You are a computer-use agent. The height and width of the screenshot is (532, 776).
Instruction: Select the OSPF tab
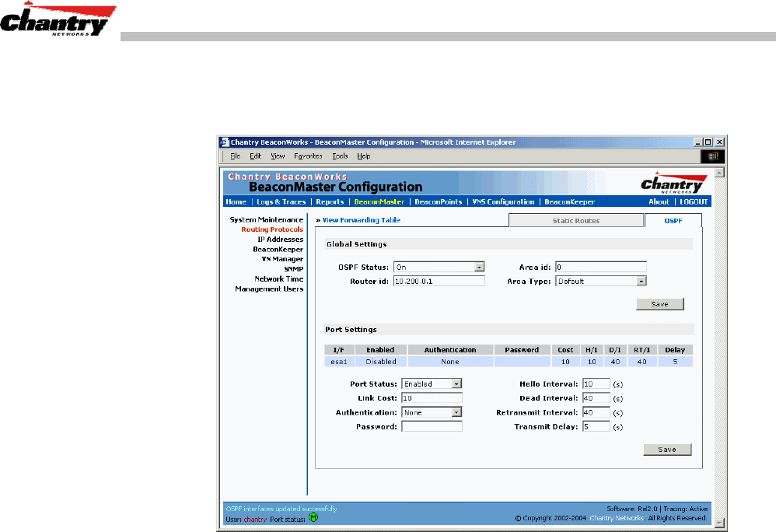(x=673, y=221)
